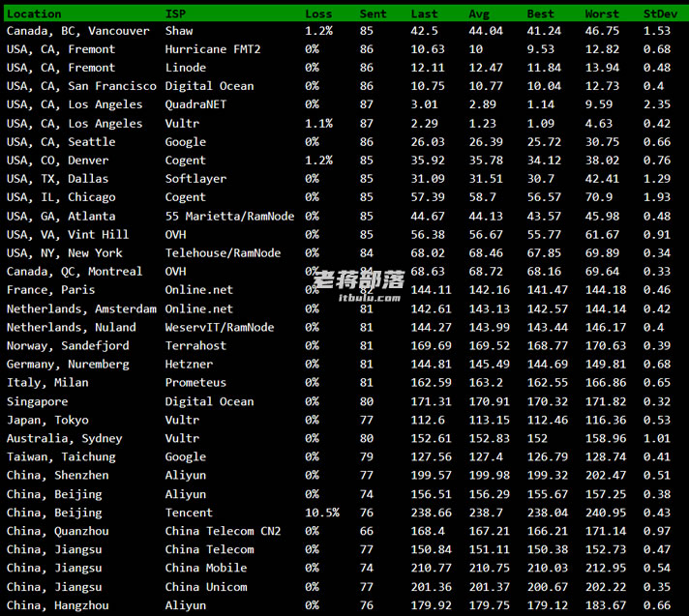Click the 238.66 last value for Tencent

coord(431,513)
